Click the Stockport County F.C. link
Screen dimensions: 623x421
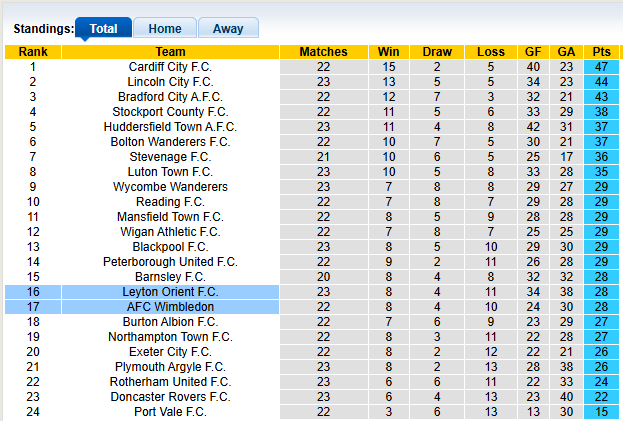(x=170, y=112)
